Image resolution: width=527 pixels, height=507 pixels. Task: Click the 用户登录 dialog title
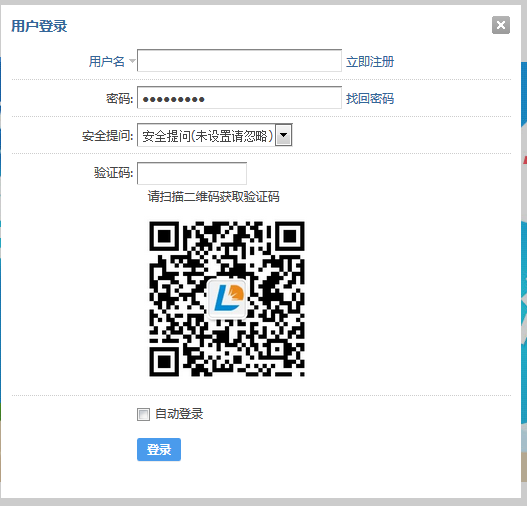(39, 26)
